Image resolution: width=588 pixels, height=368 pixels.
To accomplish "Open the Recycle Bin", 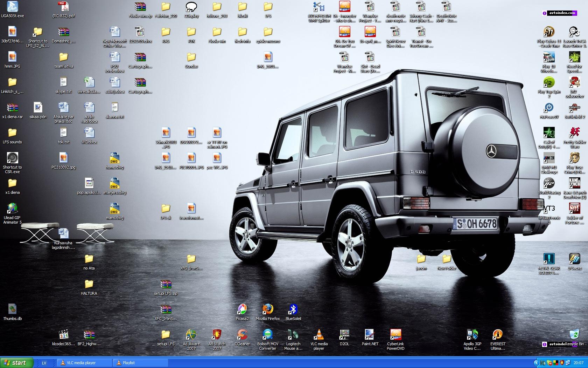I will pos(574,334).
